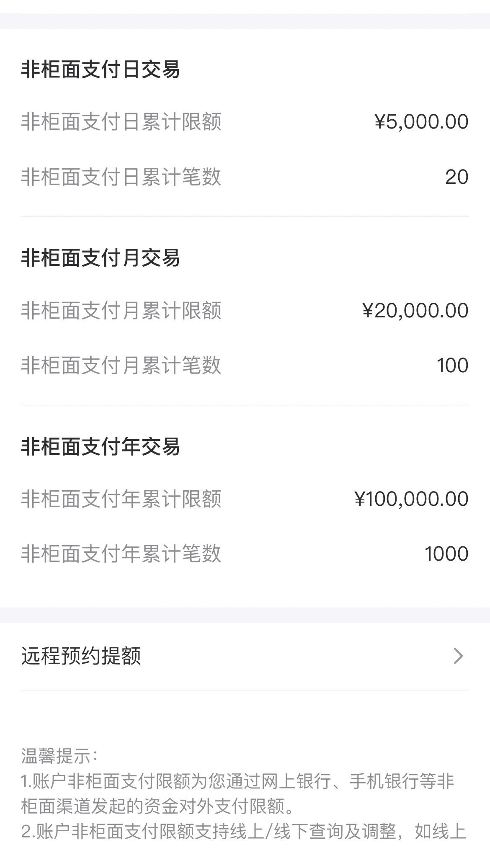490x868 pixels.
Task: Select the 非柜面支付月累计限额 label
Action: click(121, 311)
